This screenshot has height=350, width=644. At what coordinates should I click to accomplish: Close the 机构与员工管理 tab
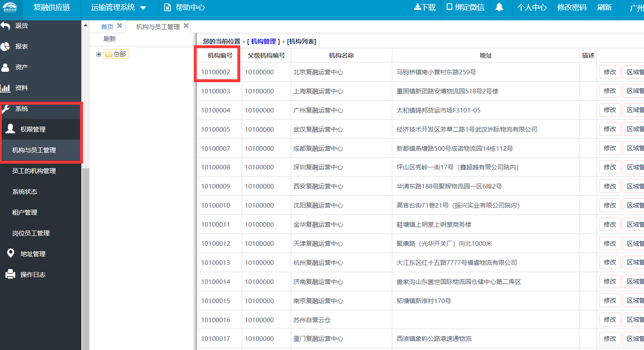[186, 26]
